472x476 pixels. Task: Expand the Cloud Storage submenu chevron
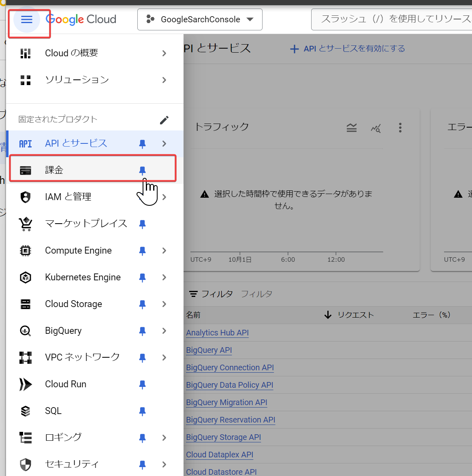pyautogui.click(x=164, y=304)
